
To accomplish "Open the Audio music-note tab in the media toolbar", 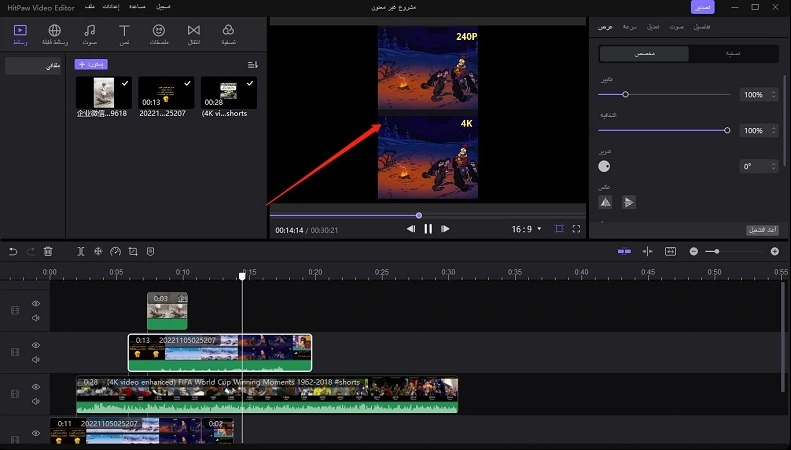I will [90, 34].
